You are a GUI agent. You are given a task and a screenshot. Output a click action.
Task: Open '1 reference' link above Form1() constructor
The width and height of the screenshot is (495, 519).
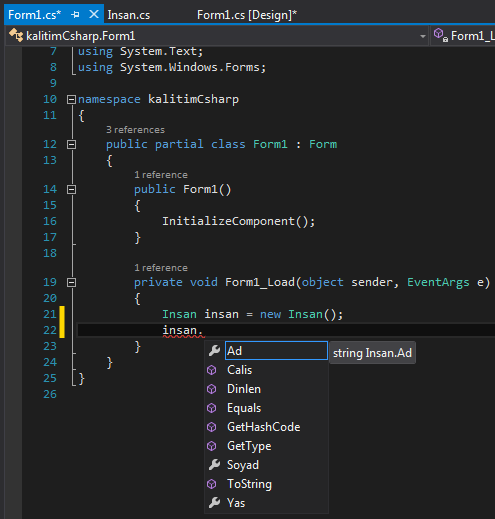point(161,175)
